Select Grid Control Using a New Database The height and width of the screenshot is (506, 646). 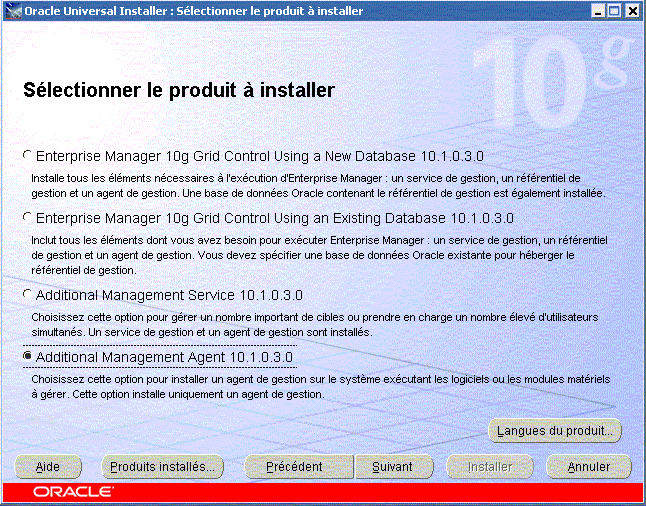click(27, 156)
